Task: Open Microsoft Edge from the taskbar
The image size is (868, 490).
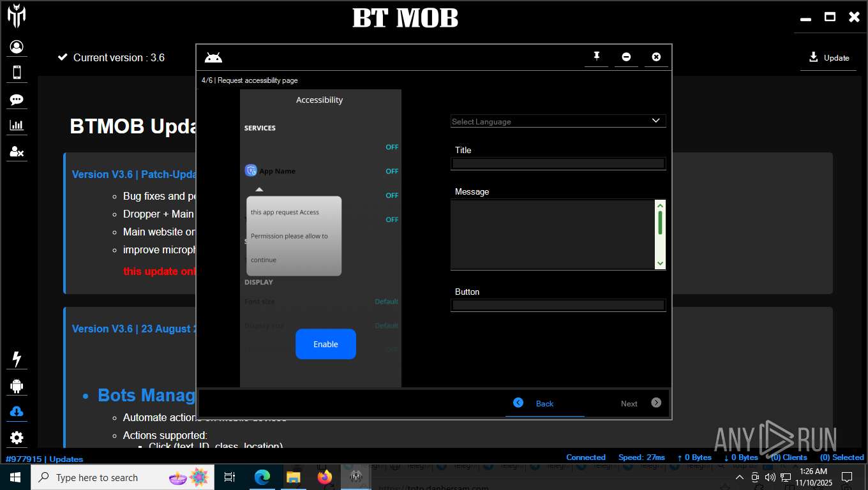Action: [262, 477]
